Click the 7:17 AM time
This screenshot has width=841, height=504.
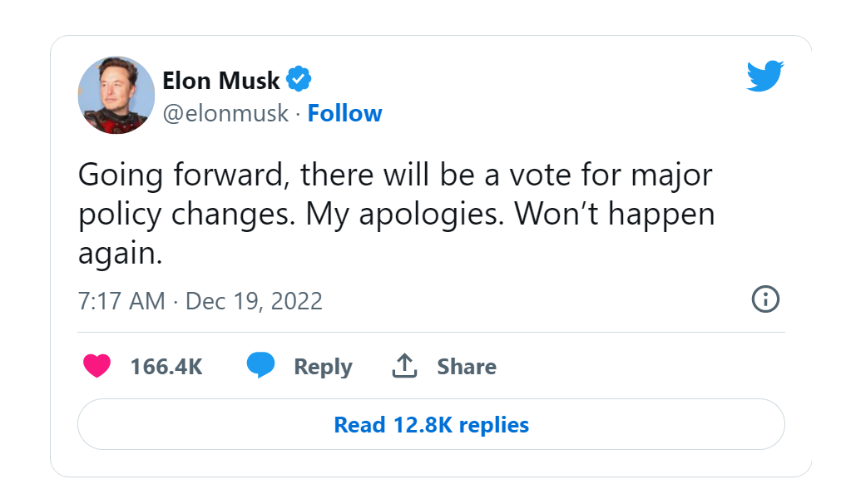(121, 300)
